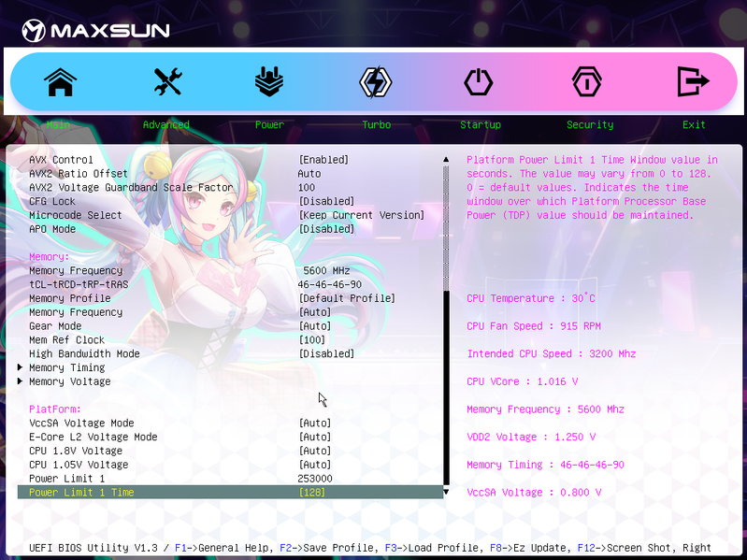The image size is (747, 560).
Task: Open the Main home icon
Action: point(61,82)
